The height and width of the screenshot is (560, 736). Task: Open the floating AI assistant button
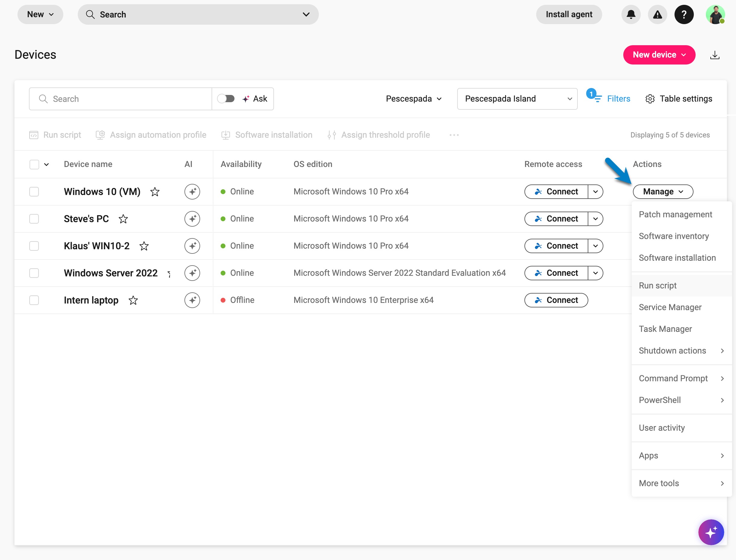point(711,532)
